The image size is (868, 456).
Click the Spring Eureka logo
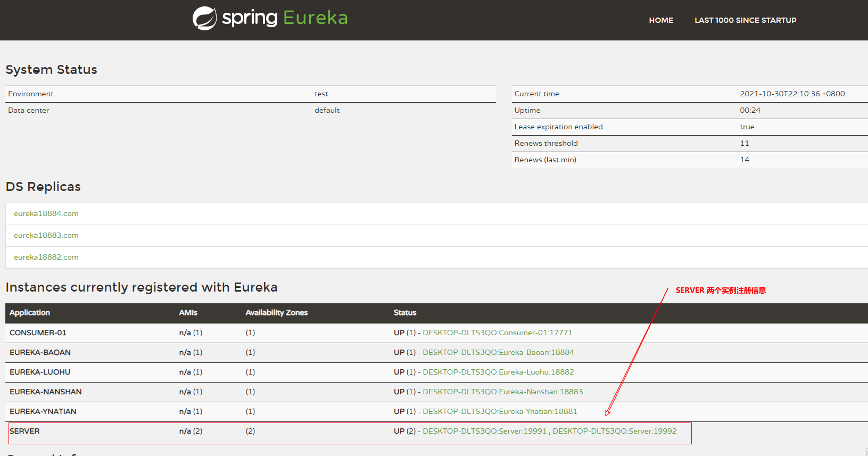(x=270, y=18)
